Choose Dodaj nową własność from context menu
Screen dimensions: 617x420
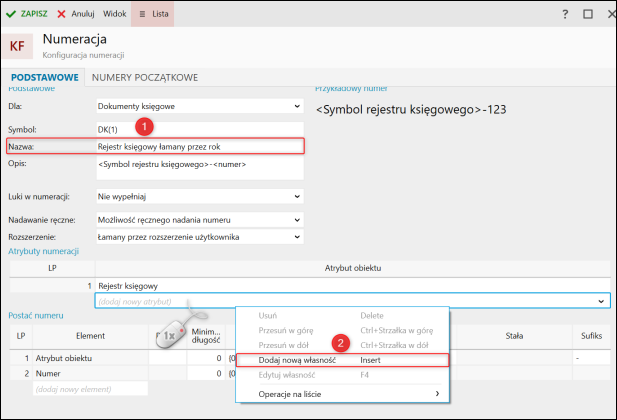click(x=342, y=360)
